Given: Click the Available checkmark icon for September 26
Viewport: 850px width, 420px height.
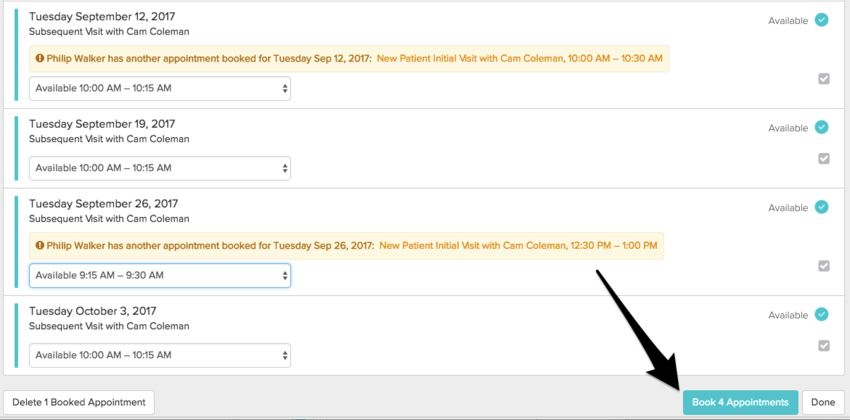Looking at the screenshot, I should [821, 207].
